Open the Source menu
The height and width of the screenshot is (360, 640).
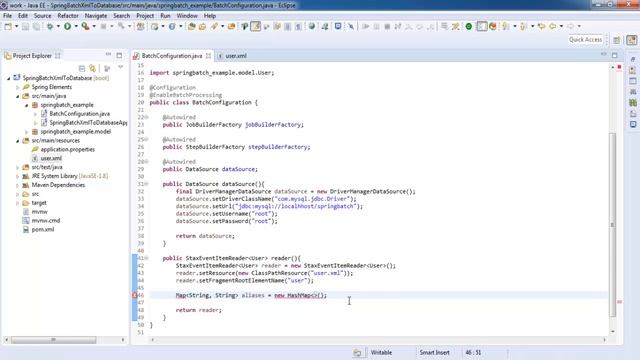(x=42, y=16)
